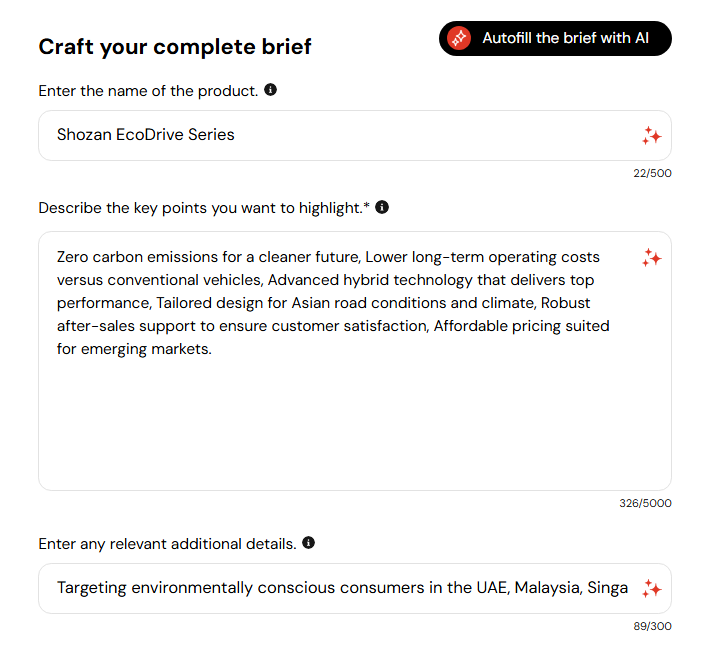Click the required asterisk on key points label

tap(366, 206)
